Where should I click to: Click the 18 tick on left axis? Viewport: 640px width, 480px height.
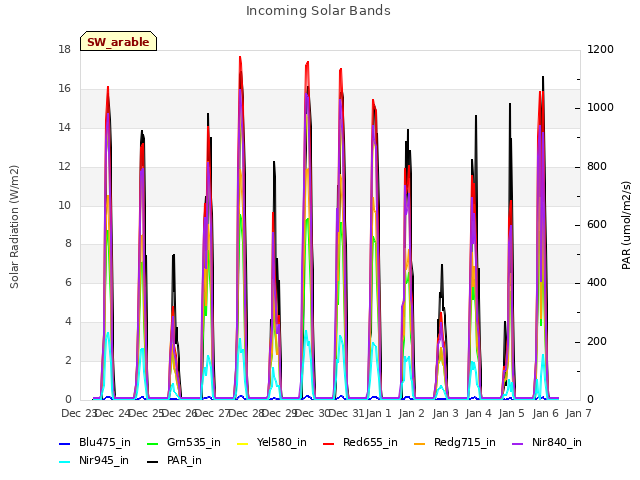coord(64,50)
